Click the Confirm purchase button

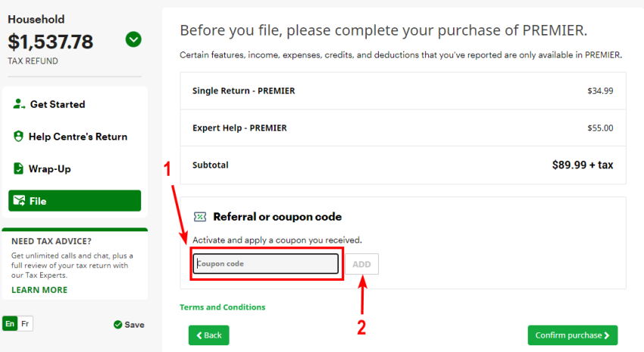pos(572,335)
